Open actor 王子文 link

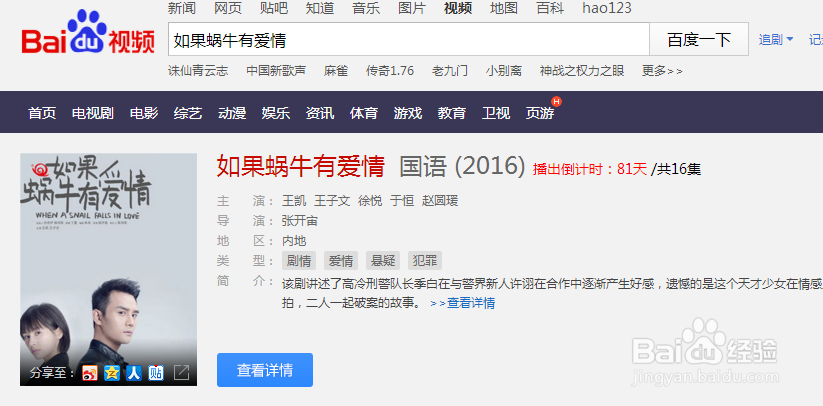tap(332, 201)
